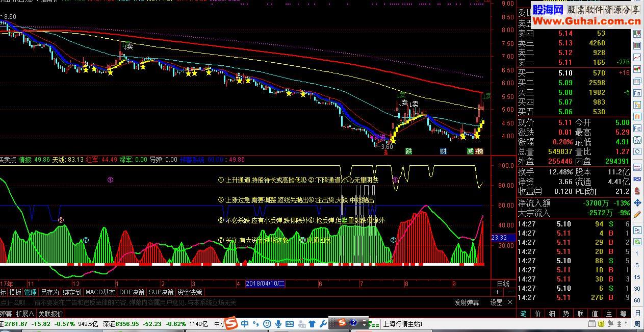This screenshot has width=644, height=332.
Task: Click the quote list icon atop sidebar
Action: tap(637, 34)
